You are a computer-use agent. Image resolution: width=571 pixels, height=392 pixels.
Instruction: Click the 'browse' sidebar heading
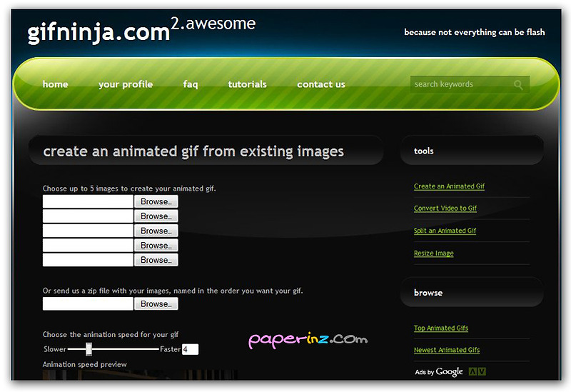pyautogui.click(x=428, y=293)
